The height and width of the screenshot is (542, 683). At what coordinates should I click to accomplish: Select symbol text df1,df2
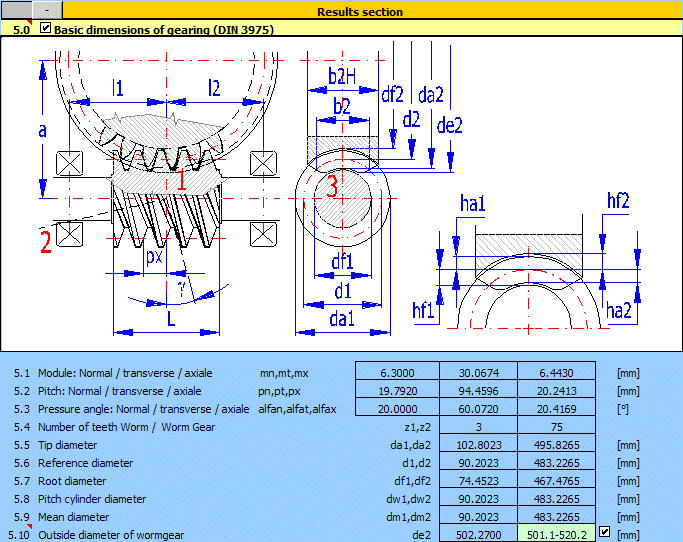click(x=412, y=481)
